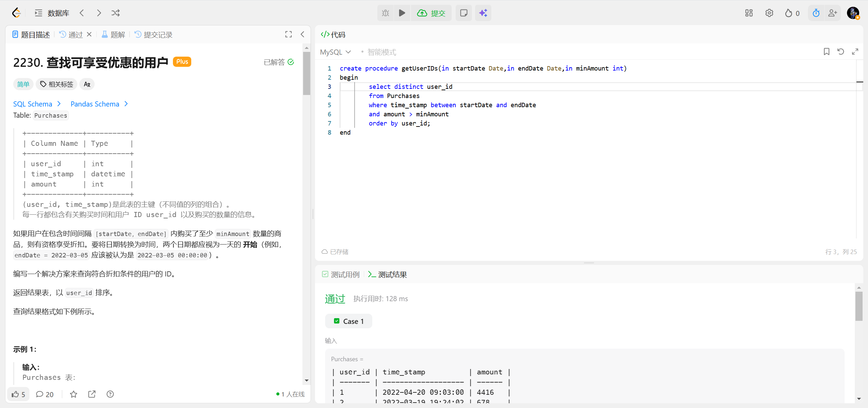Open the AI sparkle assistant icon
This screenshot has height=408, width=868.
[483, 13]
